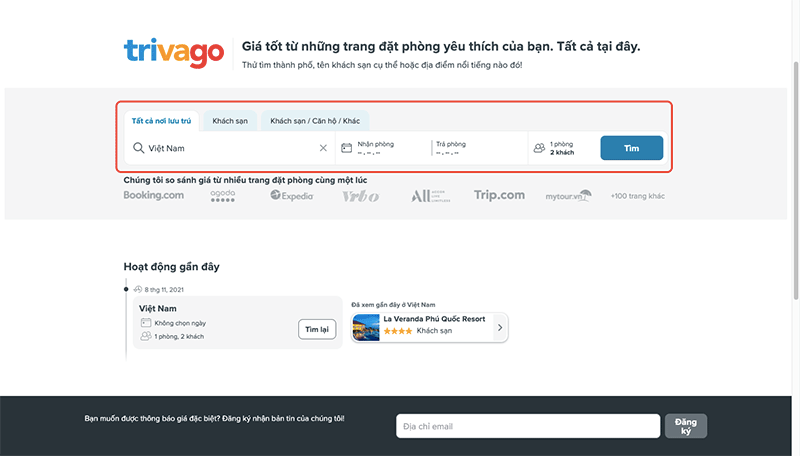Clear the destination with the X icon
This screenshot has width=800, height=456.
point(323,148)
